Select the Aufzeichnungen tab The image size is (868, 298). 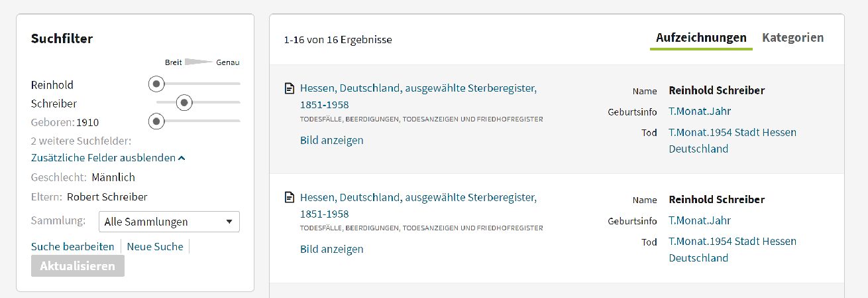(701, 38)
